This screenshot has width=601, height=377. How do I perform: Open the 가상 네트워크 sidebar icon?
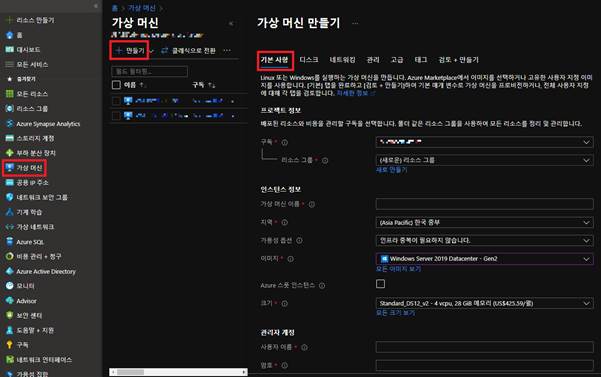10,227
